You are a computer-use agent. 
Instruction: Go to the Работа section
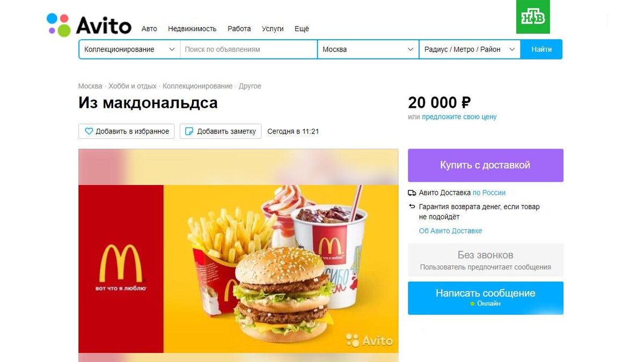coord(239,29)
